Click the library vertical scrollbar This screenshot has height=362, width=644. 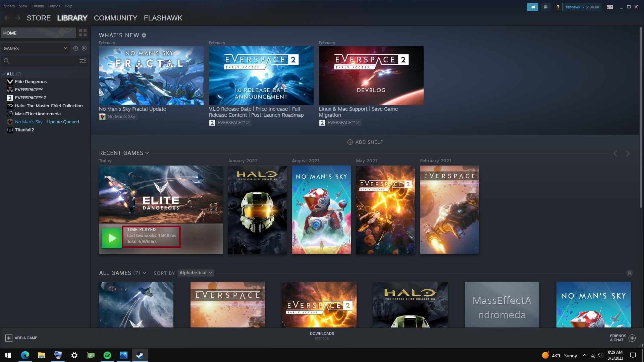pos(641,117)
